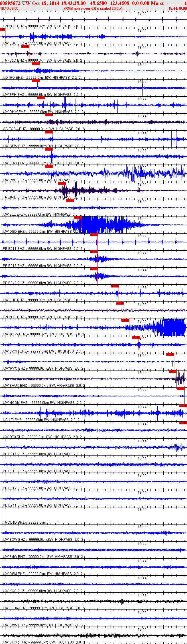This screenshot has width=187, height=644.
Task: Click the UW LEBA HHZ station label
Action: click(x=15, y=608)
